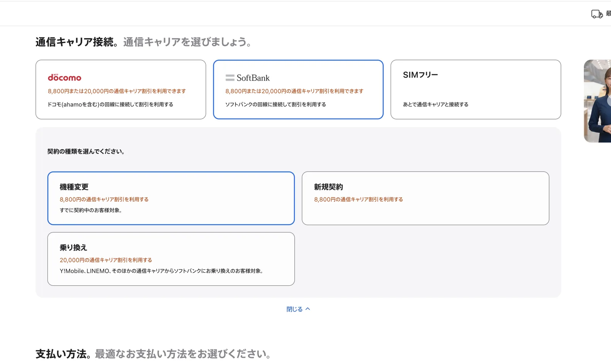Click ソフトバンクの回線に接続して割引を利用する text
611x364 pixels.
(276, 104)
